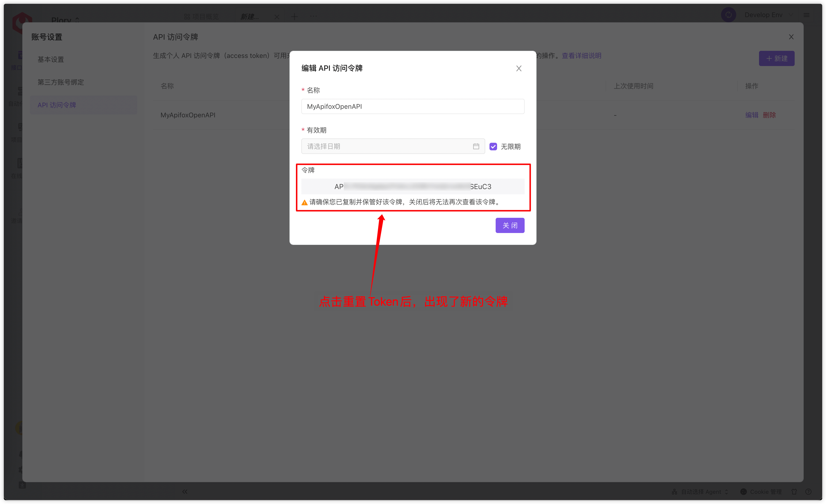Viewport: 826px width, 504px height.
Task: Click the MyApifoxOpenAPI name in token table
Action: pyautogui.click(x=188, y=115)
